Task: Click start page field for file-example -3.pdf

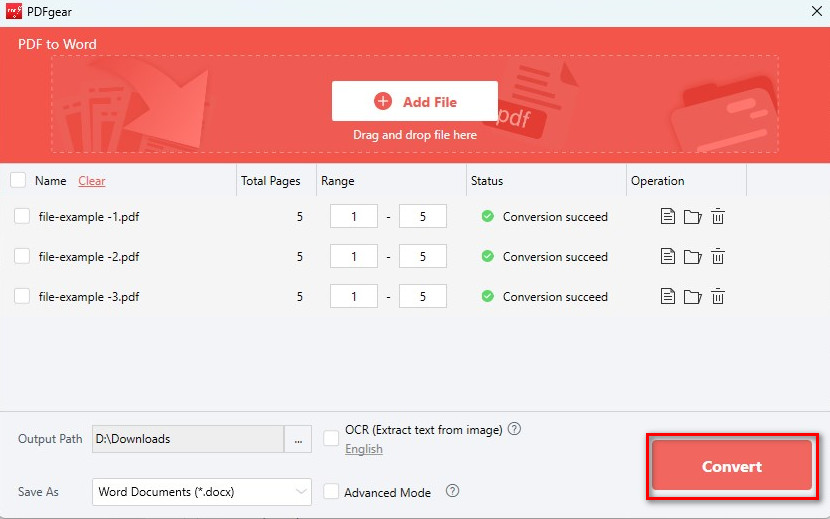Action: click(x=356, y=297)
